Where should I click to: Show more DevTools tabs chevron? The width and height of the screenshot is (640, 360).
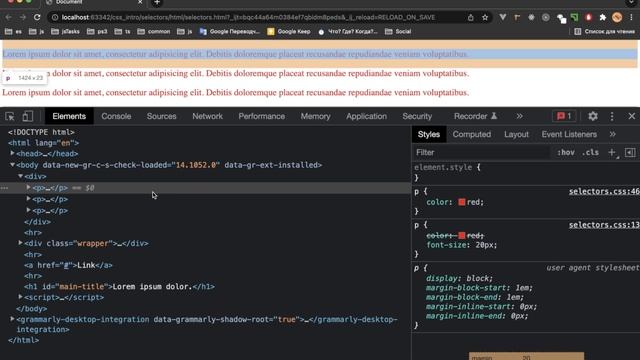(519, 116)
